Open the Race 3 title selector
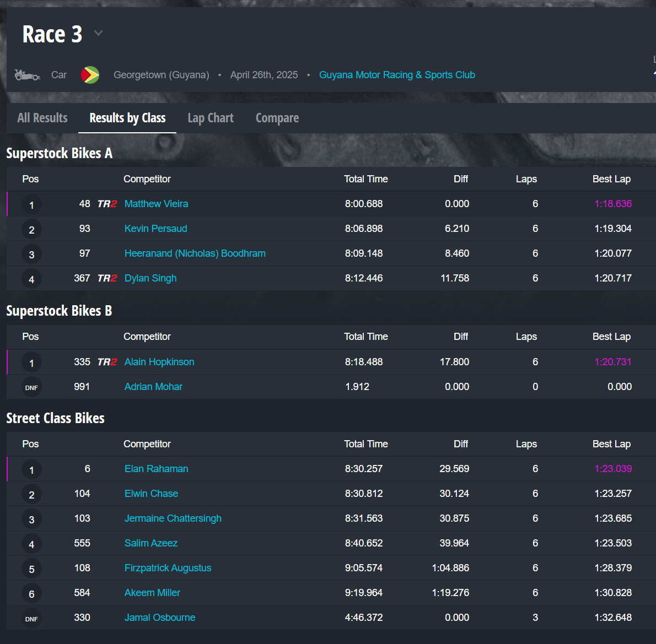The width and height of the screenshot is (656, 644). click(52, 34)
